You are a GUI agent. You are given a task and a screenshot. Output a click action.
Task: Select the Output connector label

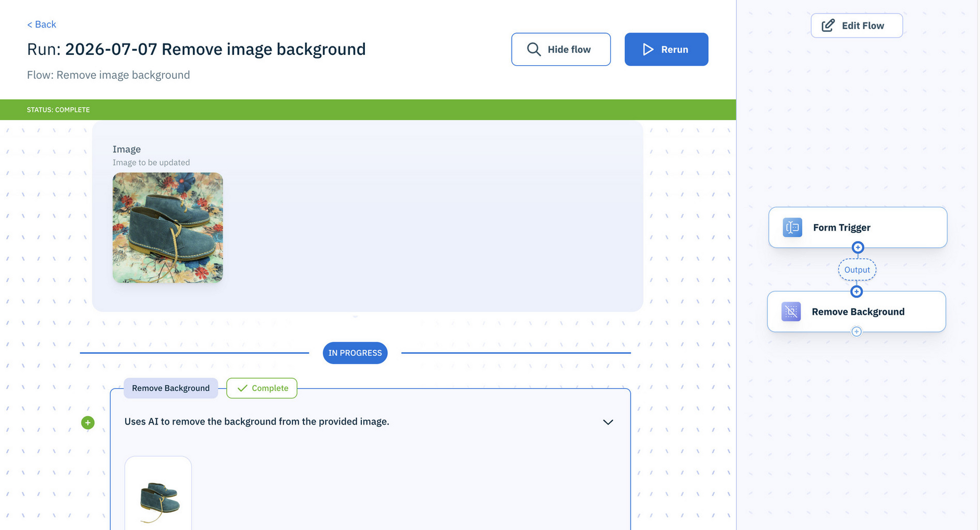coord(857,270)
